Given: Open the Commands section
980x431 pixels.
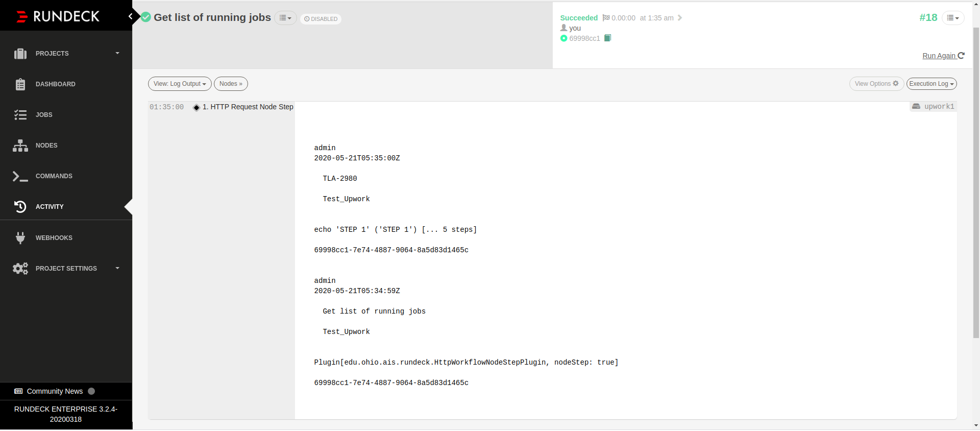Looking at the screenshot, I should (x=54, y=176).
